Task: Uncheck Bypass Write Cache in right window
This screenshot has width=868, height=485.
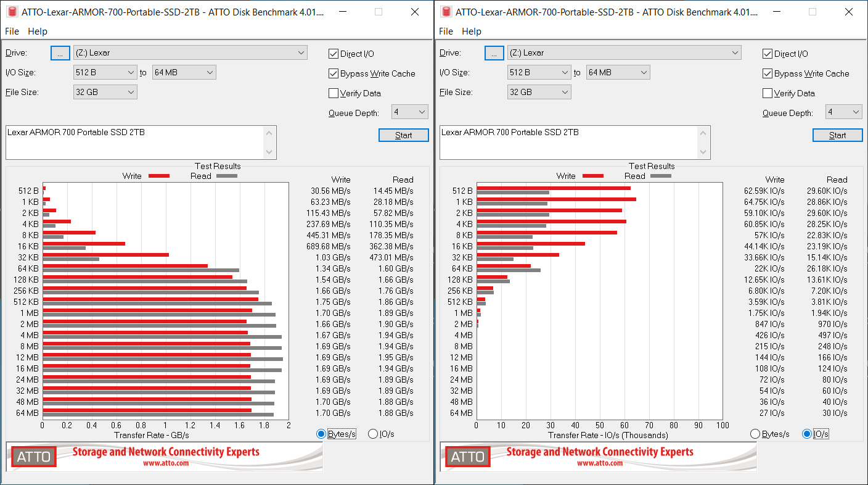Action: [768, 73]
